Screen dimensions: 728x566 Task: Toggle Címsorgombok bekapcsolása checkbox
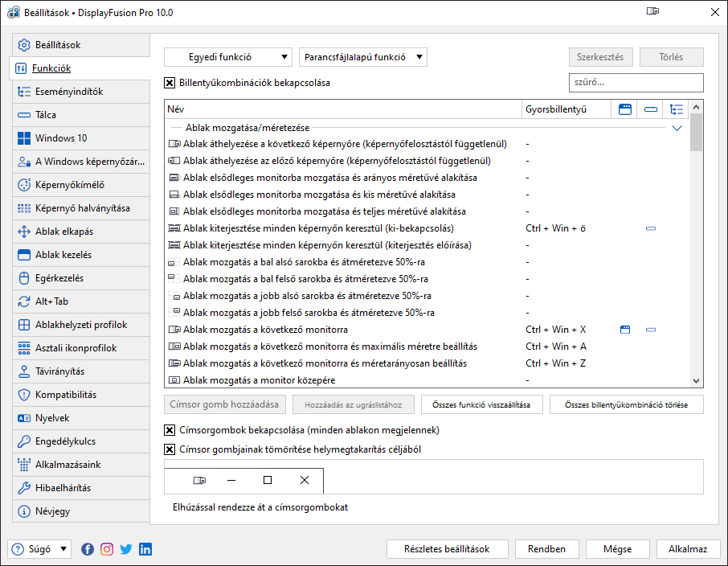(170, 430)
